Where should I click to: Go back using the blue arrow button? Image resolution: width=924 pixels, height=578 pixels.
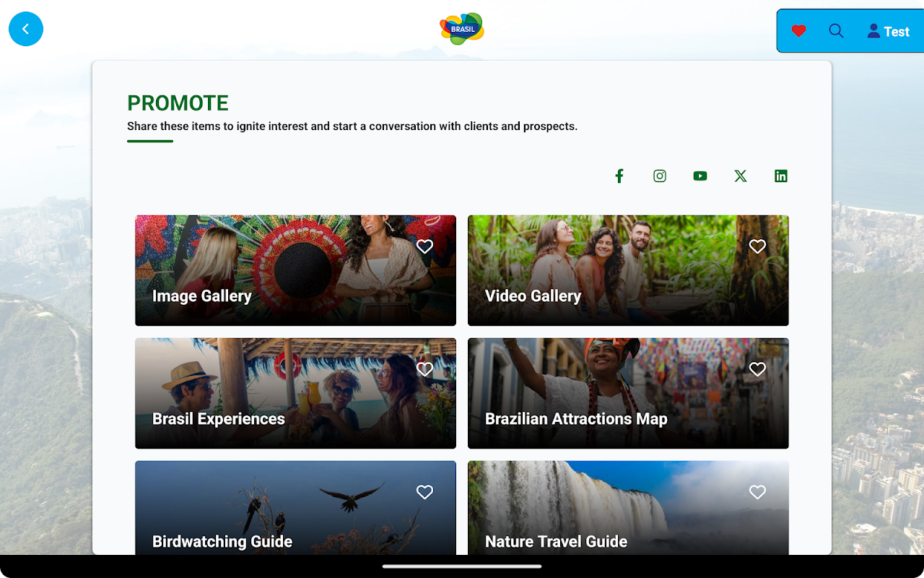(x=26, y=29)
